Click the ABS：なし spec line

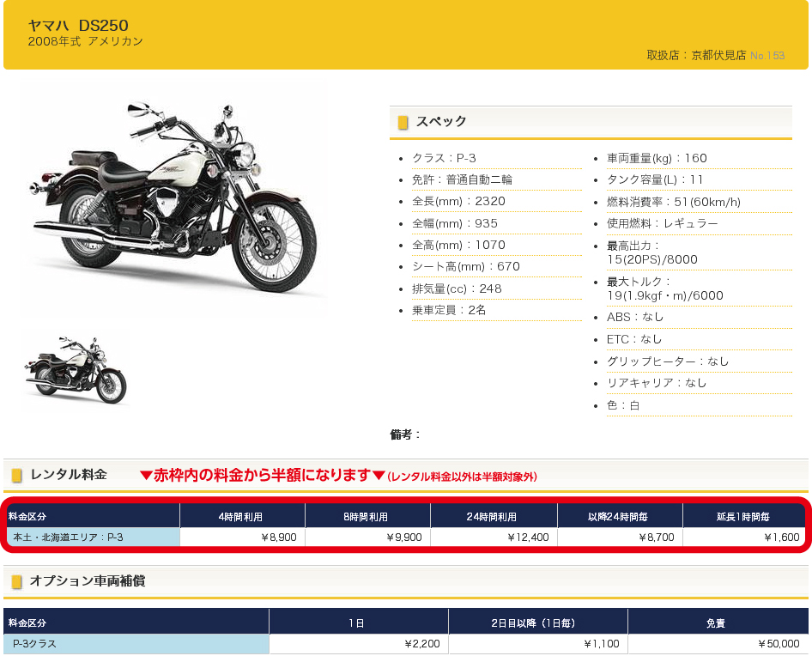pos(635,317)
